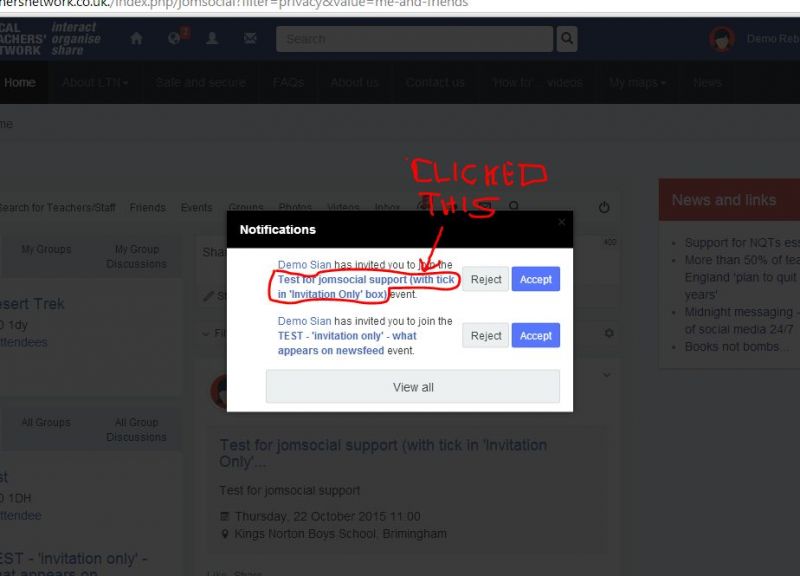Open Support for NQTs news link

coord(742,242)
